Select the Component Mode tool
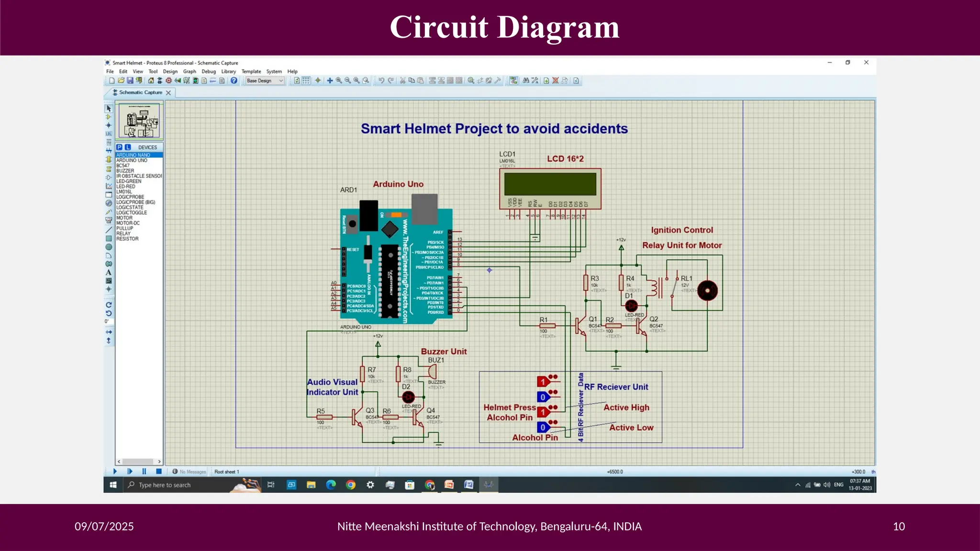 (x=109, y=117)
